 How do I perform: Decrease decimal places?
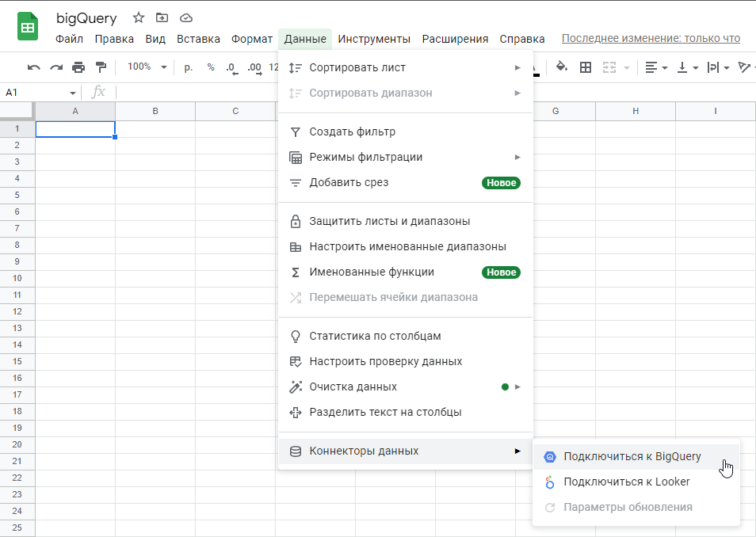[x=232, y=68]
